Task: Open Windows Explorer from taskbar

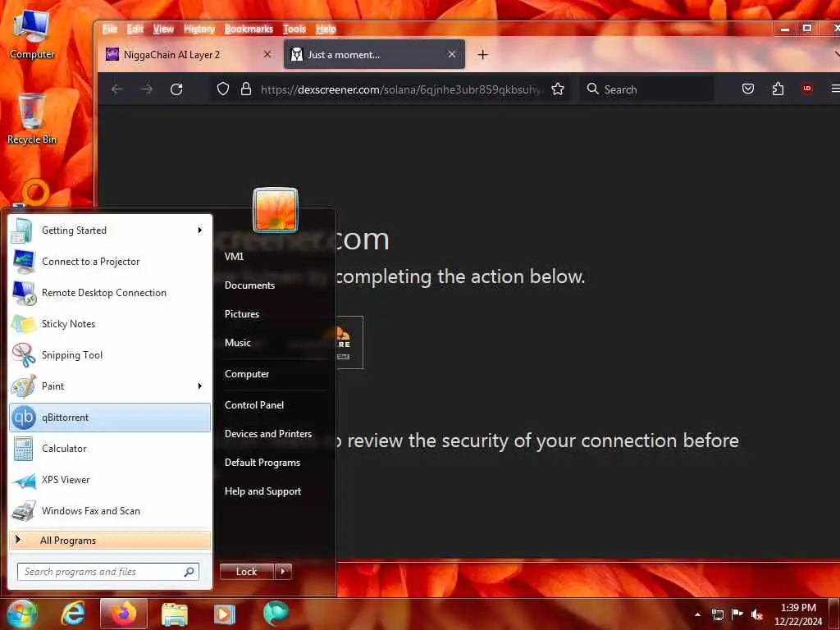Action: tap(175, 614)
